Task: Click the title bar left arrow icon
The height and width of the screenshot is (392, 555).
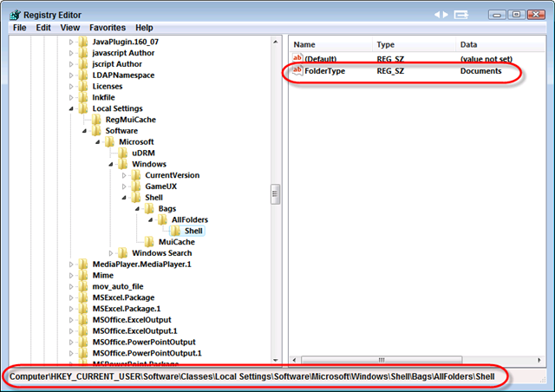Action: pyautogui.click(x=437, y=15)
